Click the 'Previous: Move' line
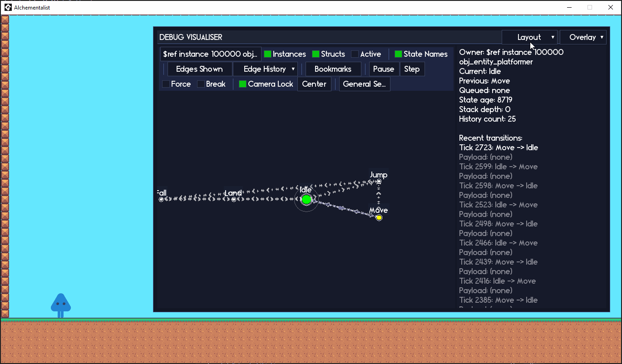Image resolution: width=622 pixels, height=364 pixels. point(484,81)
